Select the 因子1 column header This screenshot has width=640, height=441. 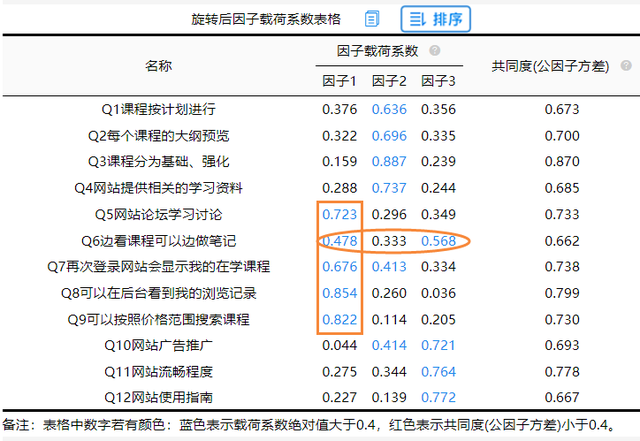tap(339, 81)
